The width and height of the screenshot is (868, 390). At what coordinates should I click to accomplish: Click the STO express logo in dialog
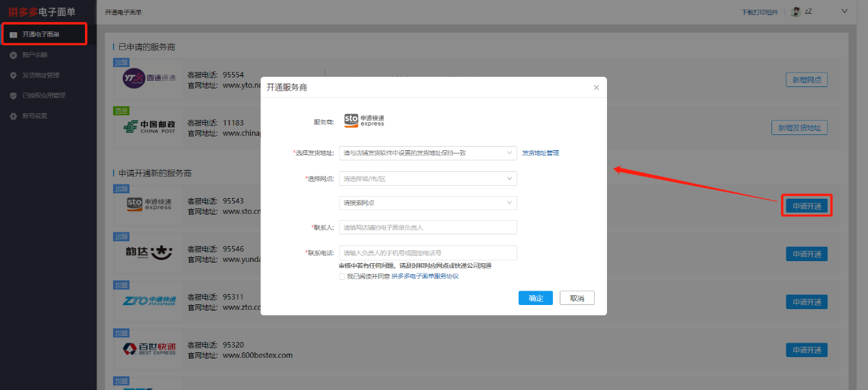364,121
